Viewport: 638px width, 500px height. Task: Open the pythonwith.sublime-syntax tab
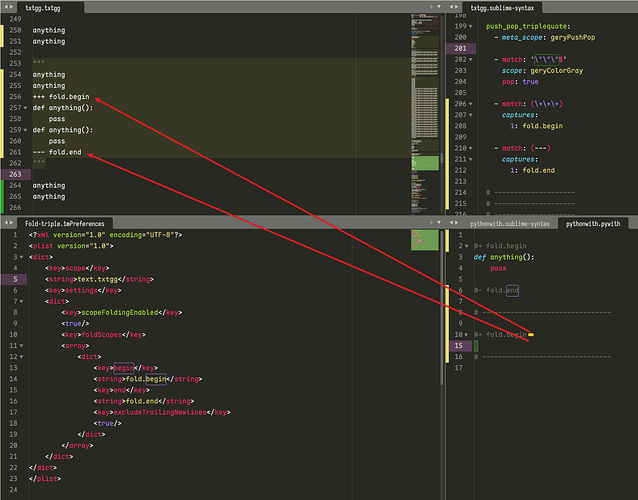coord(510,224)
